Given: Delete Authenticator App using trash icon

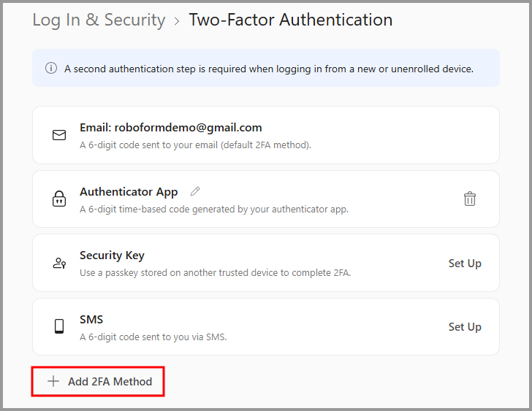Looking at the screenshot, I should (x=470, y=199).
